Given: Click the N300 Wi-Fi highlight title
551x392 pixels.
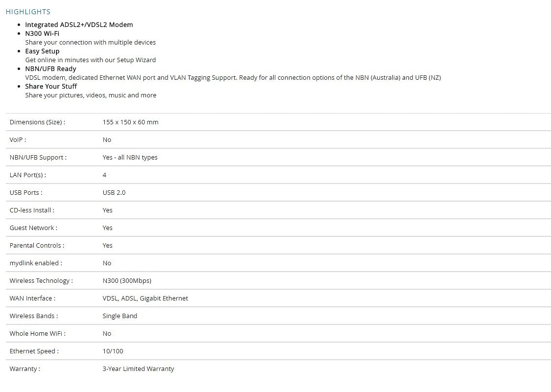Looking at the screenshot, I should 42,33.
